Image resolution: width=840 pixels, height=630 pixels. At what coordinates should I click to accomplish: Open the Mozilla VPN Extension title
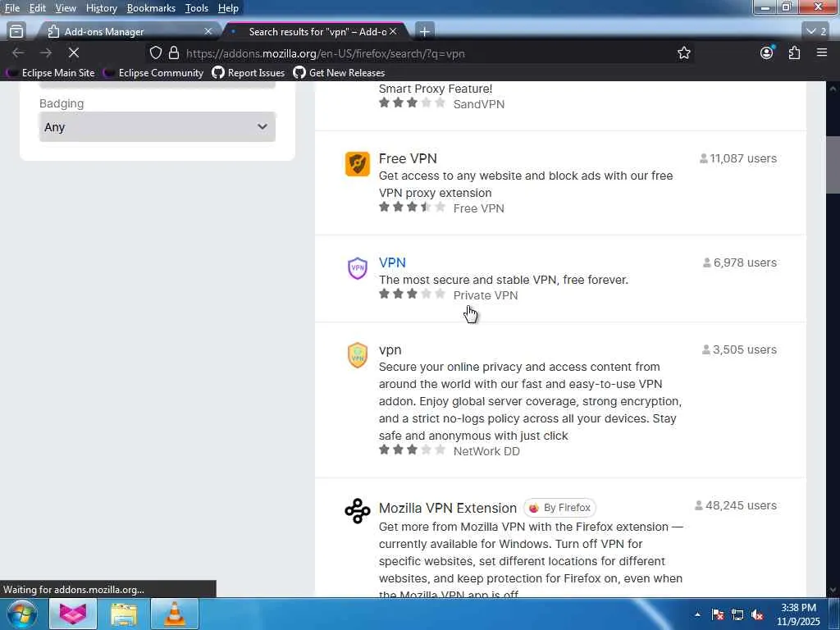coord(448,508)
